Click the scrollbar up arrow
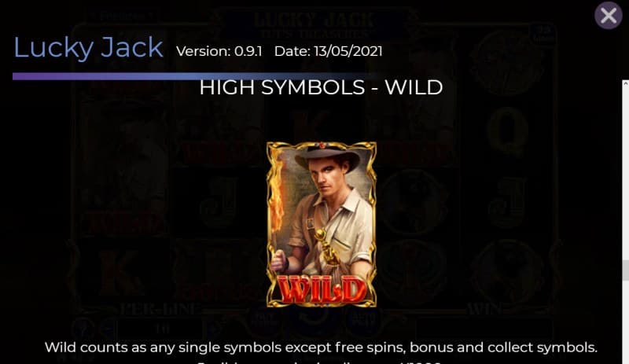Image resolution: width=629 pixels, height=364 pixels. pos(625,83)
